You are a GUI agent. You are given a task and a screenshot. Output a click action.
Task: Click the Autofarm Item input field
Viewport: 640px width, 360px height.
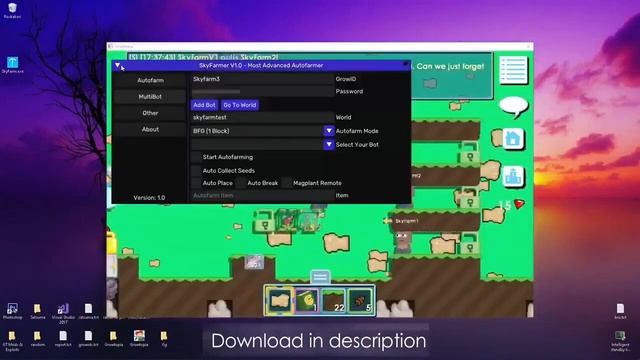(262, 196)
